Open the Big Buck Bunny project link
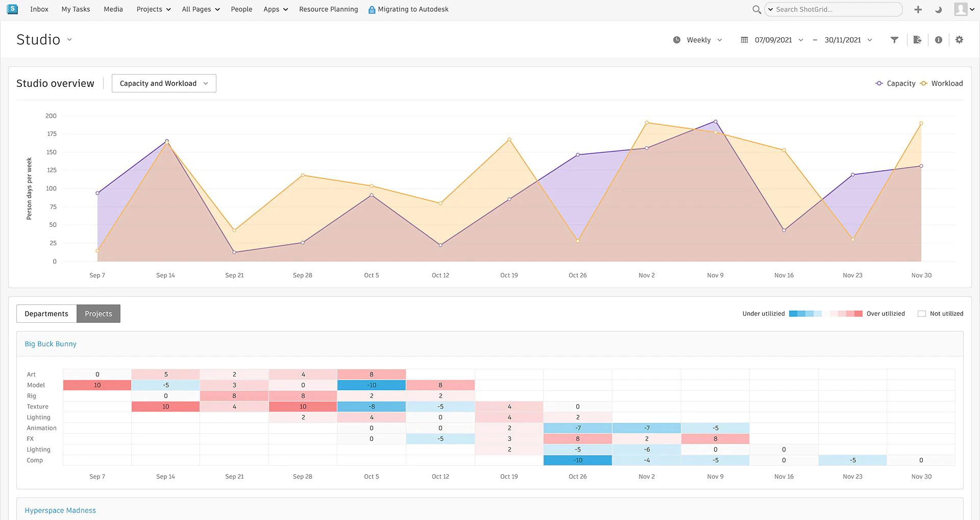 pyautogui.click(x=51, y=344)
